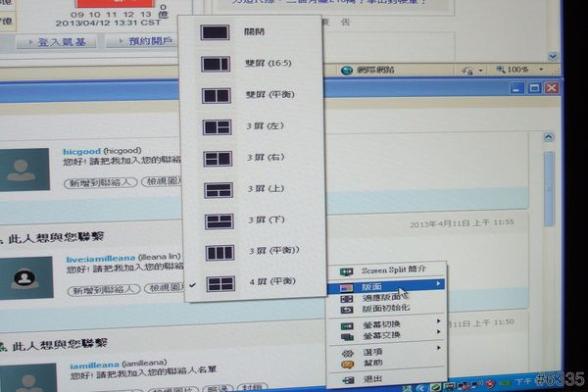
Task: Click live:iamilleana's avatar thumbnail
Action: [x=25, y=278]
